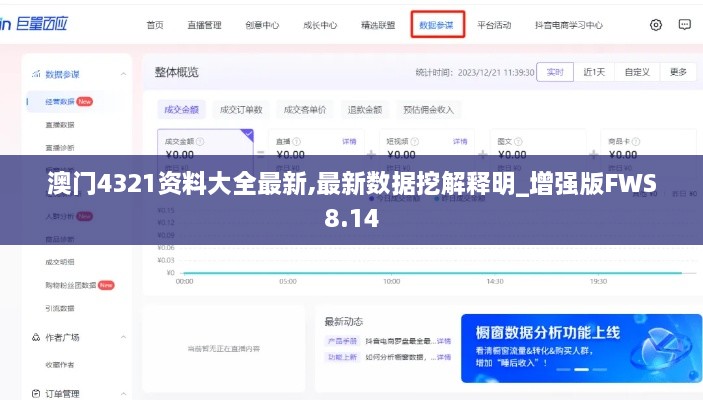The image size is (703, 400).
Task: Click info icon beside 商品卡 card title
Action: (x=635, y=142)
